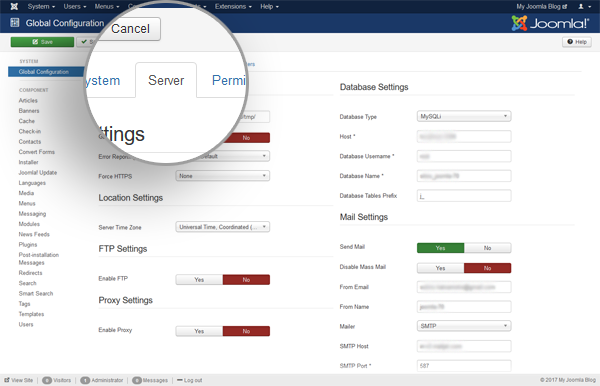Set Disable Mass Mail to Yes

[x=440, y=268]
